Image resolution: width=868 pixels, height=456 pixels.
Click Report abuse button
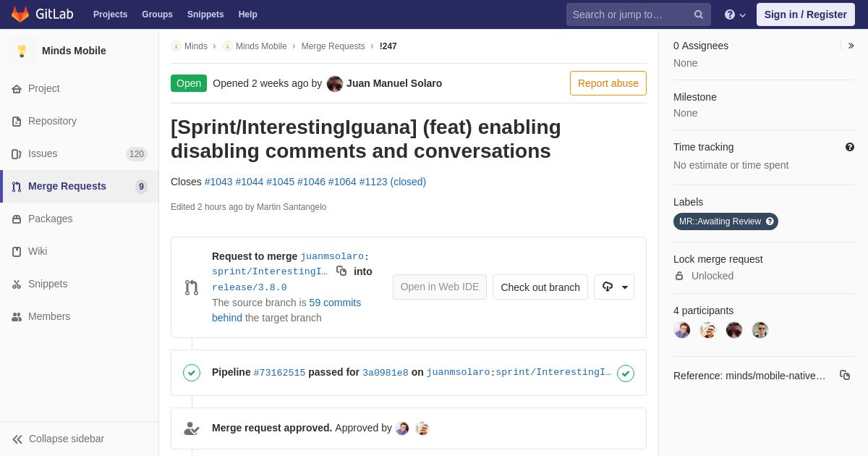click(x=608, y=83)
